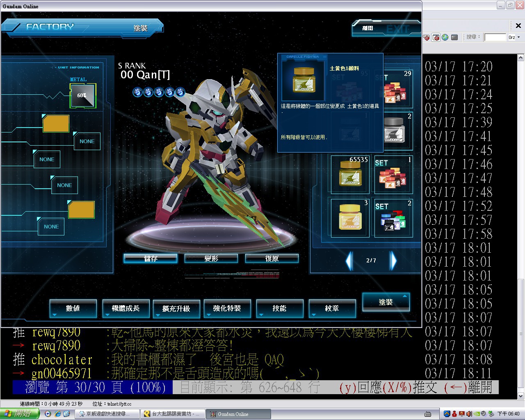The image size is (525, 420).
Task: Click the 儲存 save button
Action: (151, 258)
